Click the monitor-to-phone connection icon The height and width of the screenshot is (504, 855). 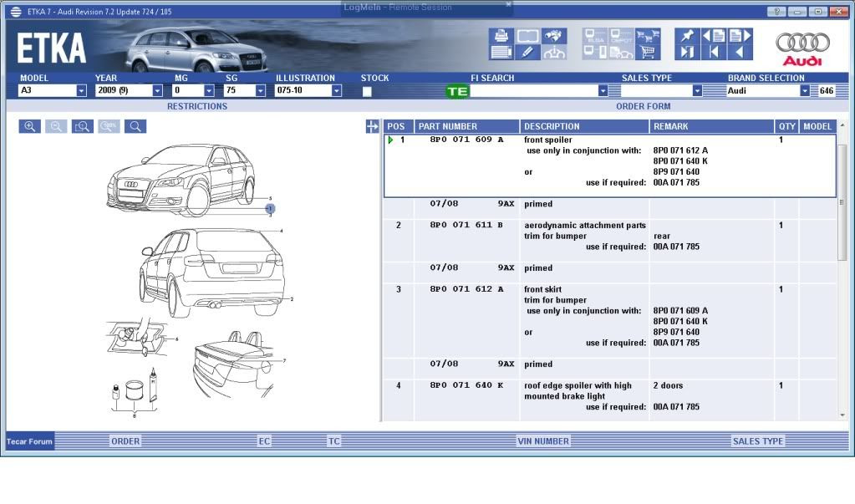coord(595,53)
